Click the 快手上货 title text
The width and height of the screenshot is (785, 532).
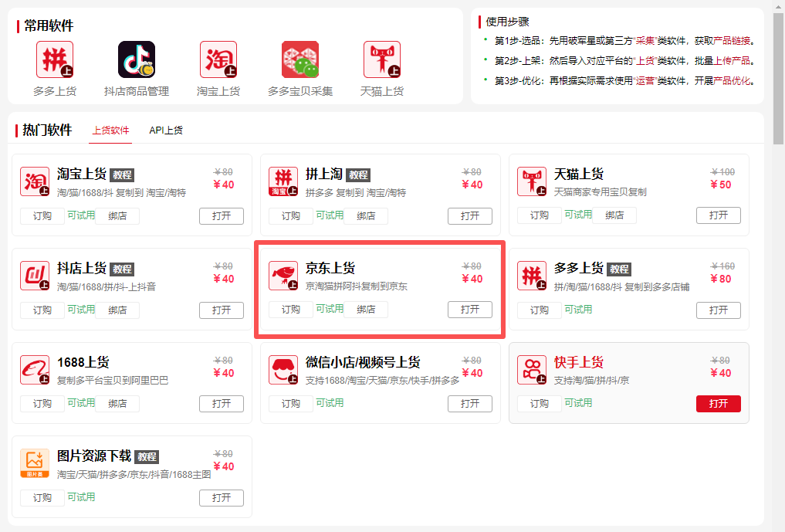[x=579, y=362]
